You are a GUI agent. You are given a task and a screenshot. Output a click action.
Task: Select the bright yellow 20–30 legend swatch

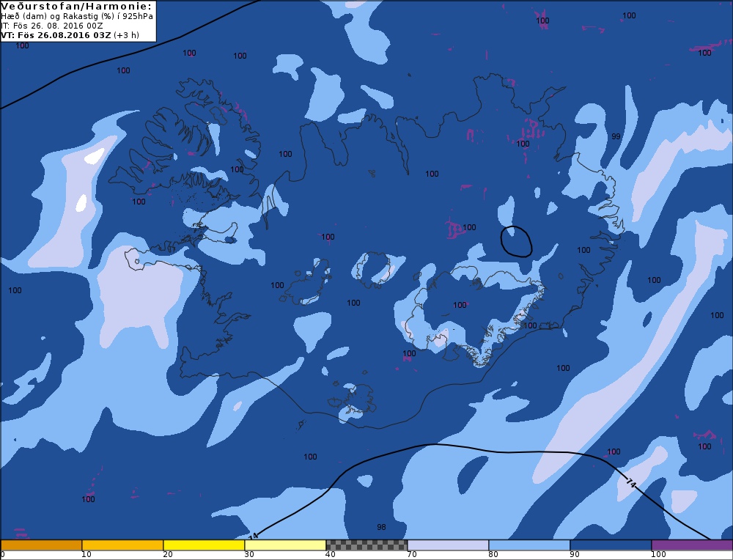[x=204, y=545]
